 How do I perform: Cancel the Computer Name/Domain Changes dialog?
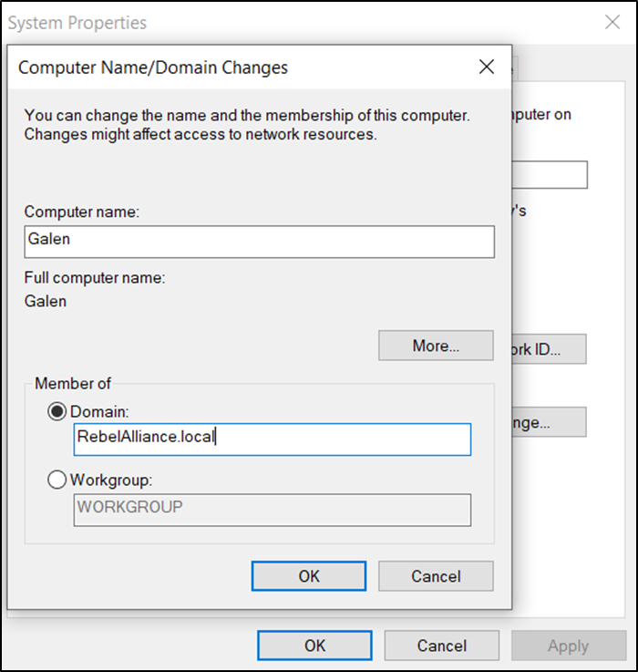436,576
